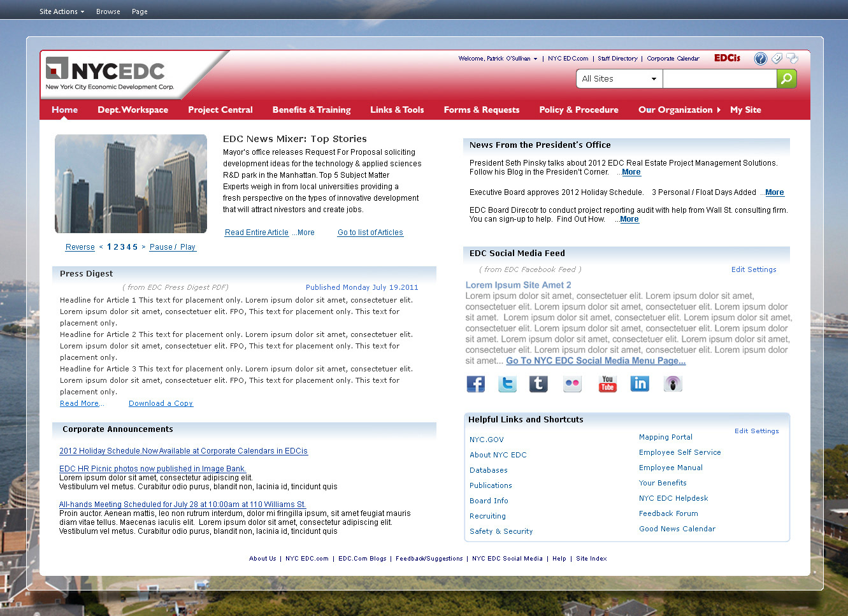The height and width of the screenshot is (616, 848).
Task: Click Download a Copy link
Action: pyautogui.click(x=161, y=403)
